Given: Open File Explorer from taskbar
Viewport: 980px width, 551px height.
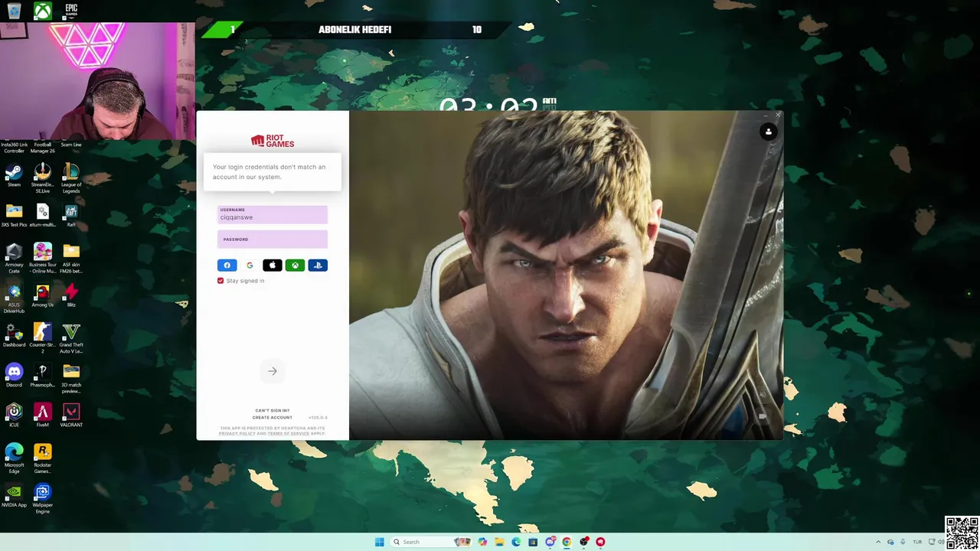Looking at the screenshot, I should (498, 542).
